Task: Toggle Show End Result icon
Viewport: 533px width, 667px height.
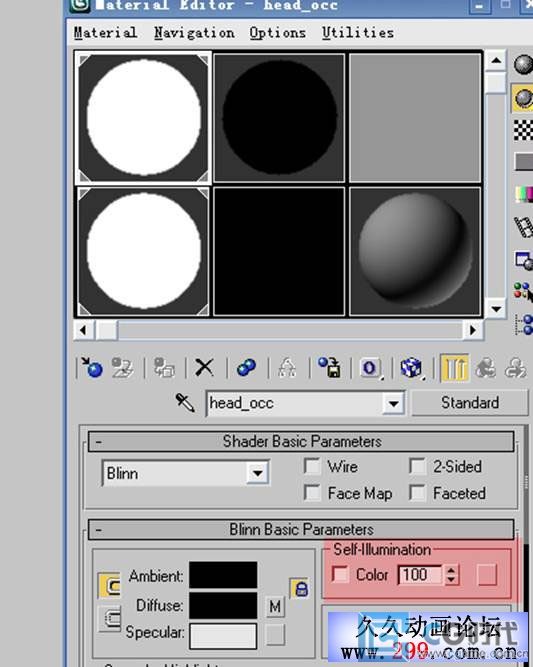Action: [454, 368]
